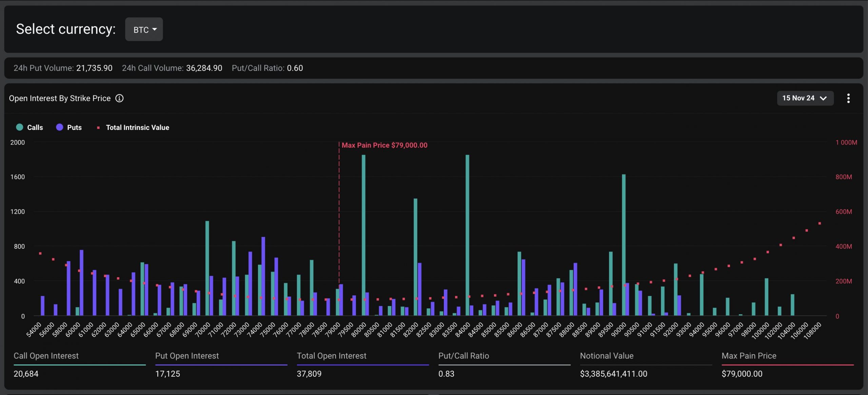
Task: Click the 108000 x-axis strike label
Action: [x=813, y=330]
